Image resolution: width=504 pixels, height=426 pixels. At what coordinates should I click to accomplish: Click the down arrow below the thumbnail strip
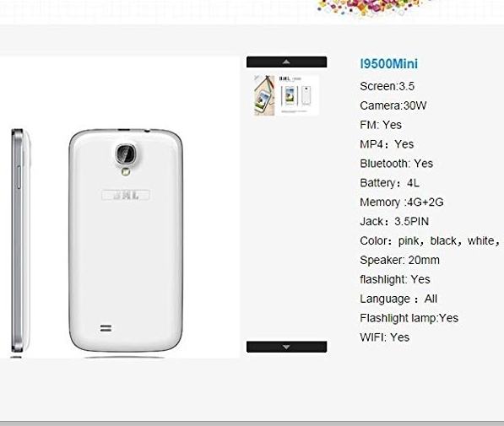coord(286,347)
